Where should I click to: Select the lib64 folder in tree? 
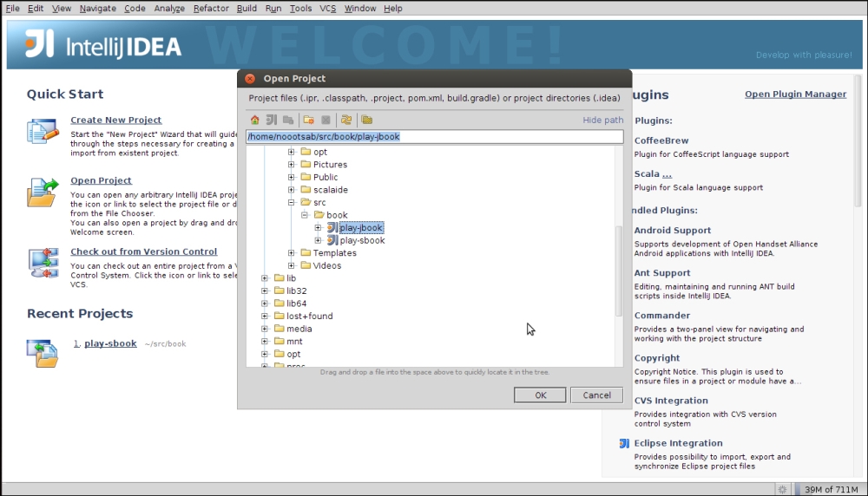(x=296, y=303)
